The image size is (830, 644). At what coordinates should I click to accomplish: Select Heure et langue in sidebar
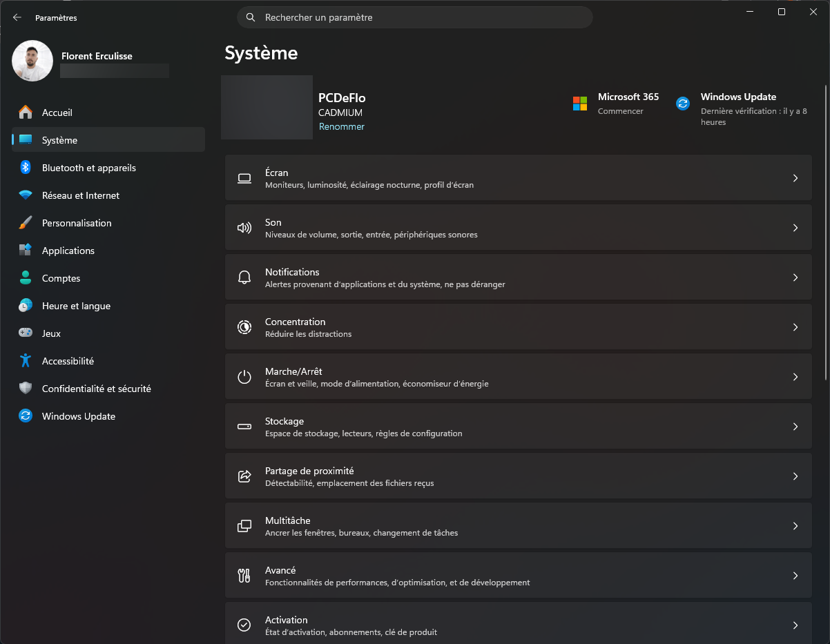point(76,306)
